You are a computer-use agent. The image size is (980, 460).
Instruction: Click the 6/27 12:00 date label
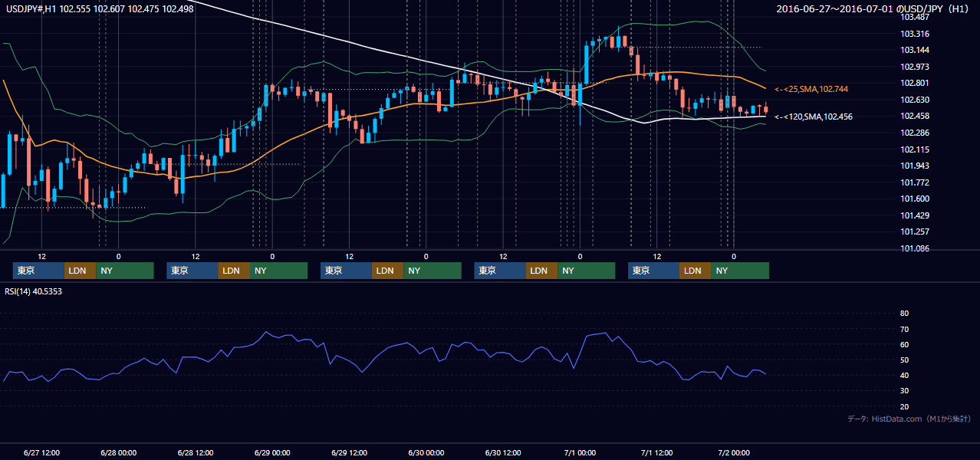click(41, 452)
